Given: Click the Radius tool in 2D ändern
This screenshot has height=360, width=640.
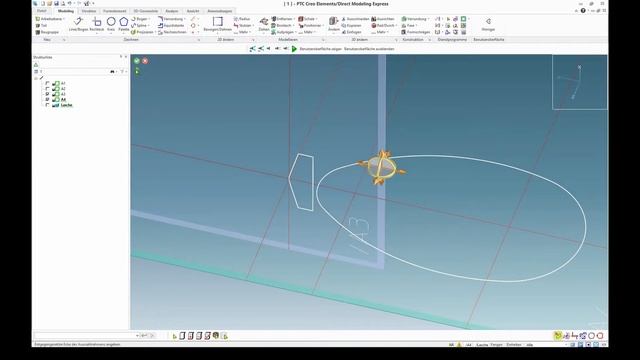Looking at the screenshot, I should coord(242,19).
